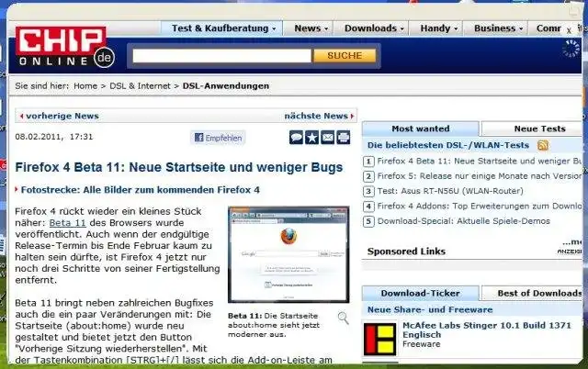Click the McAfee Labs Stinger icon
Screen dimensions: 588x369
tap(379, 339)
